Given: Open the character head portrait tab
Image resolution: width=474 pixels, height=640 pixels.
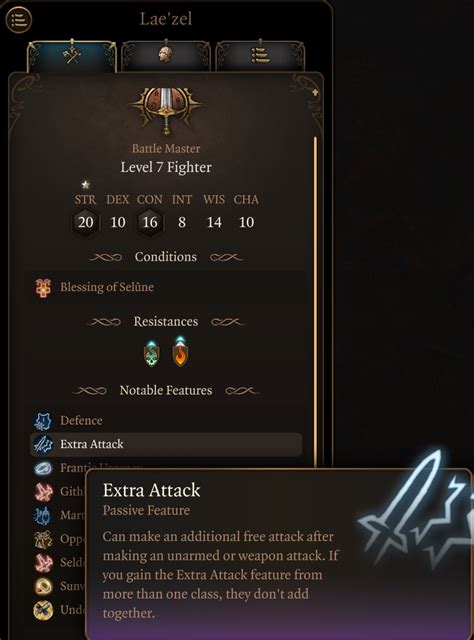Looking at the screenshot, I should [x=165, y=55].
